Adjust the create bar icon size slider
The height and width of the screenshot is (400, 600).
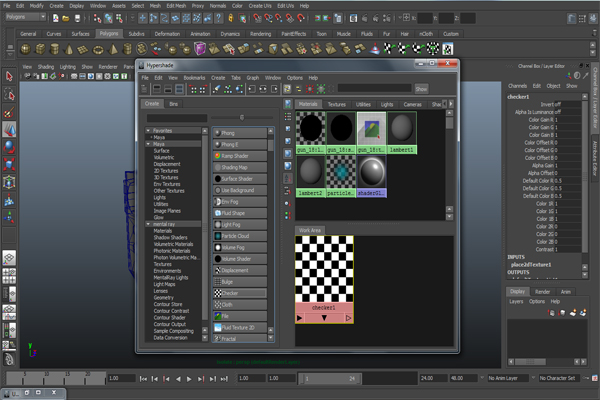pos(242,118)
